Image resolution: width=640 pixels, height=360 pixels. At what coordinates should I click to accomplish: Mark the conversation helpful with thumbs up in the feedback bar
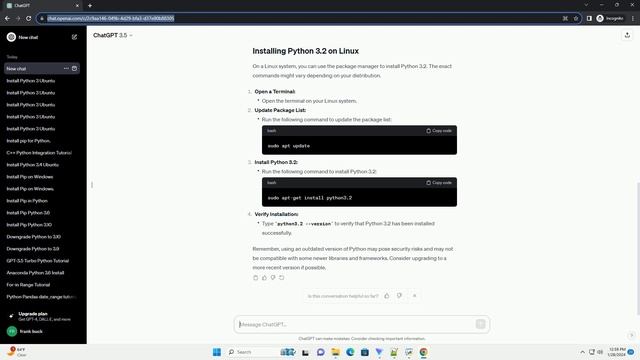click(387, 296)
